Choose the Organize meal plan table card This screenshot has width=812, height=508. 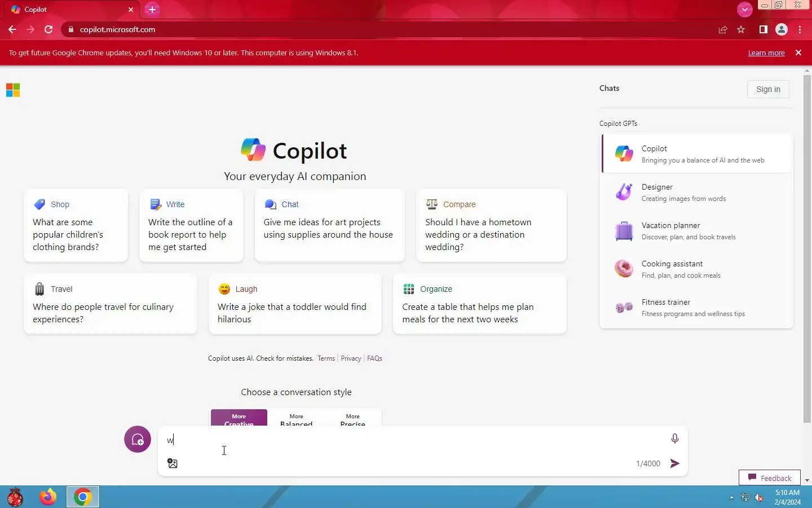pyautogui.click(x=480, y=304)
